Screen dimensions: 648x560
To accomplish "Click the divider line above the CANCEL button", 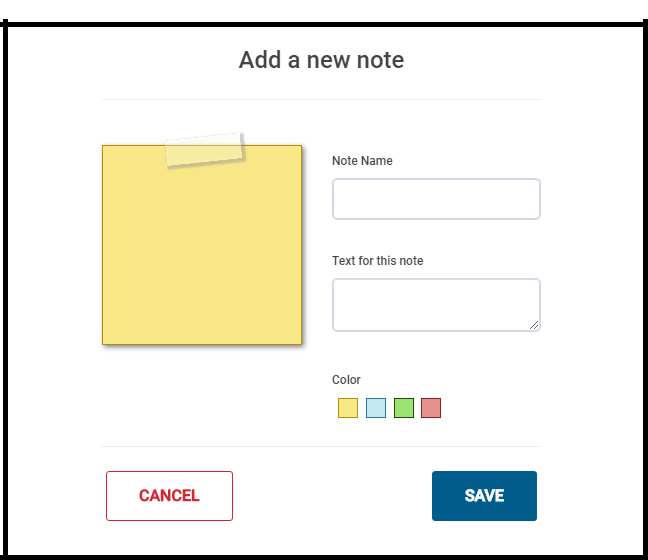I will [321, 446].
